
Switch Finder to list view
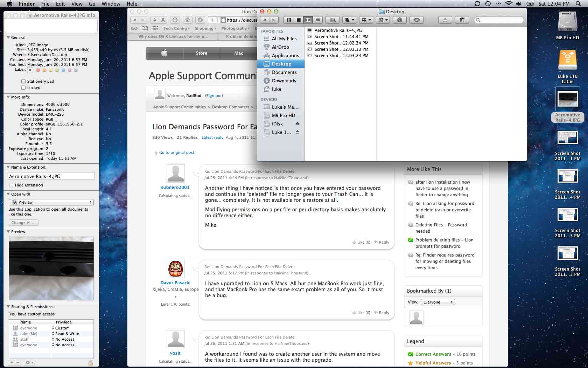(299, 20)
